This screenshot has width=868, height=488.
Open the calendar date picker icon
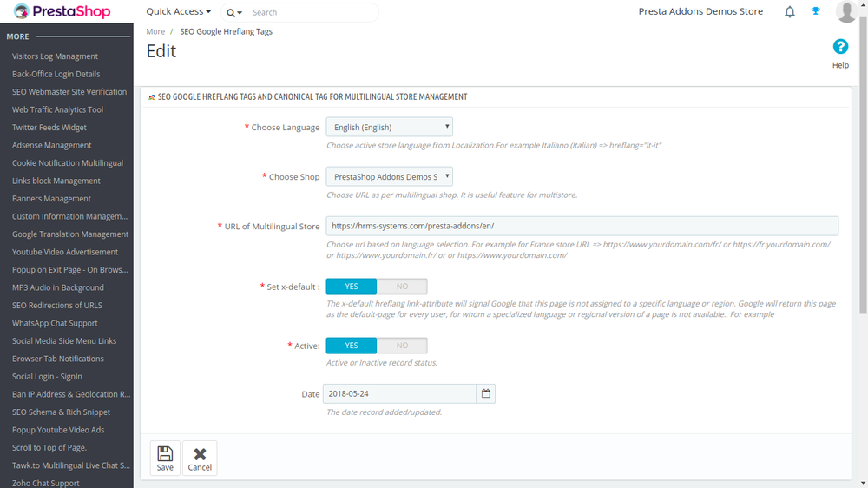pos(485,393)
